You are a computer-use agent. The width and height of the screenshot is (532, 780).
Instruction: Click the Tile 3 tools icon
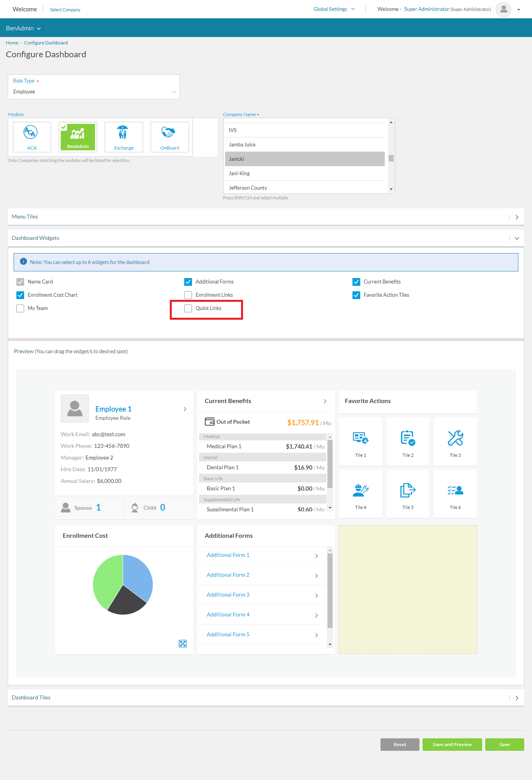(x=455, y=438)
